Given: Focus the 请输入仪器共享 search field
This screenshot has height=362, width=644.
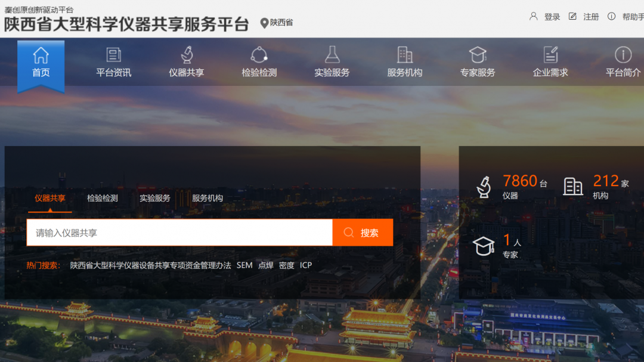Looking at the screenshot, I should (179, 233).
